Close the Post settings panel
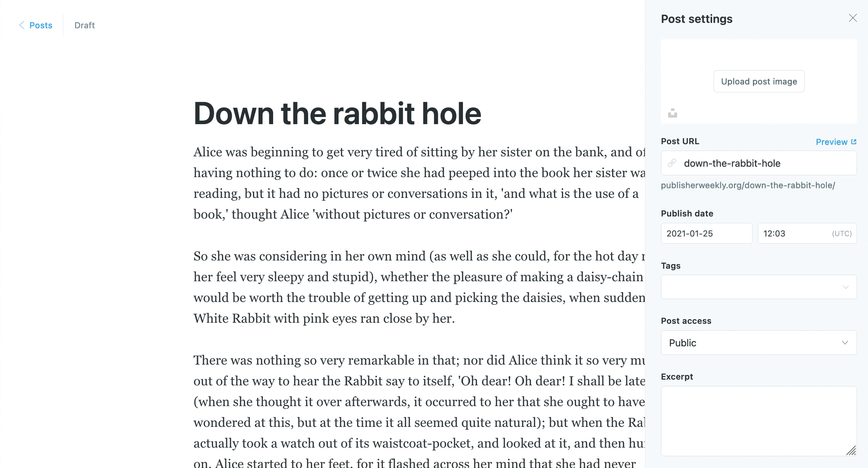 pos(853,18)
